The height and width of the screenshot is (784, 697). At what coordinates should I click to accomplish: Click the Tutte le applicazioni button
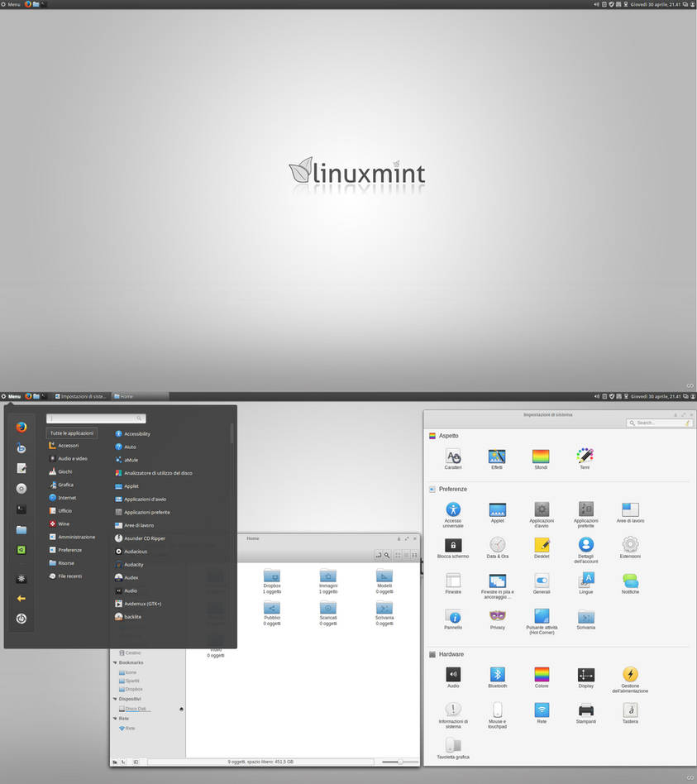point(71,433)
